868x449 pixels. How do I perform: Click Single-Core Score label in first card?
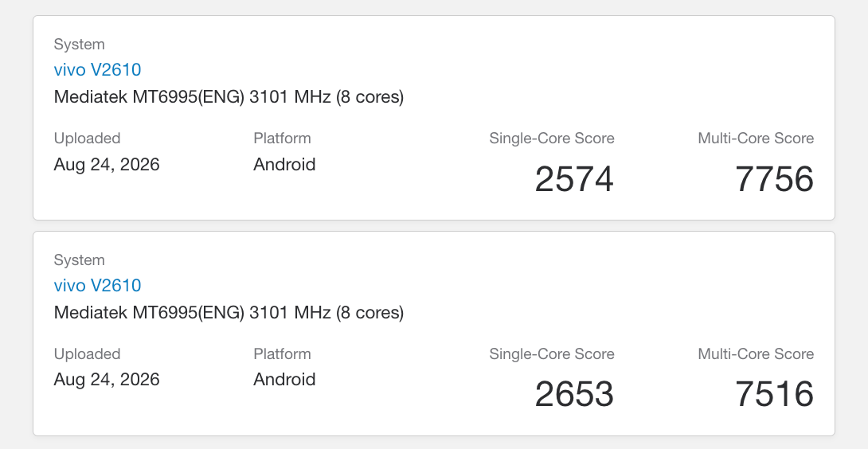click(552, 139)
